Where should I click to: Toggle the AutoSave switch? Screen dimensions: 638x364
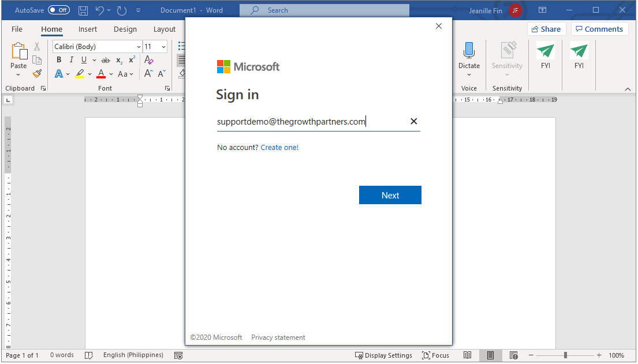click(59, 10)
